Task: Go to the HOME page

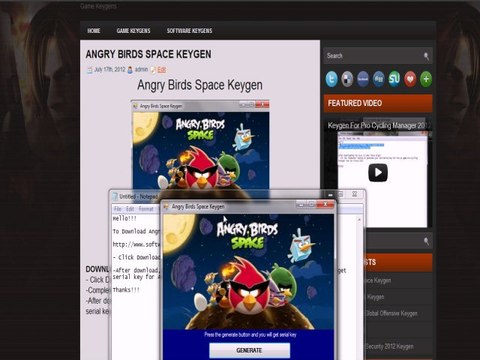Action: [x=94, y=31]
